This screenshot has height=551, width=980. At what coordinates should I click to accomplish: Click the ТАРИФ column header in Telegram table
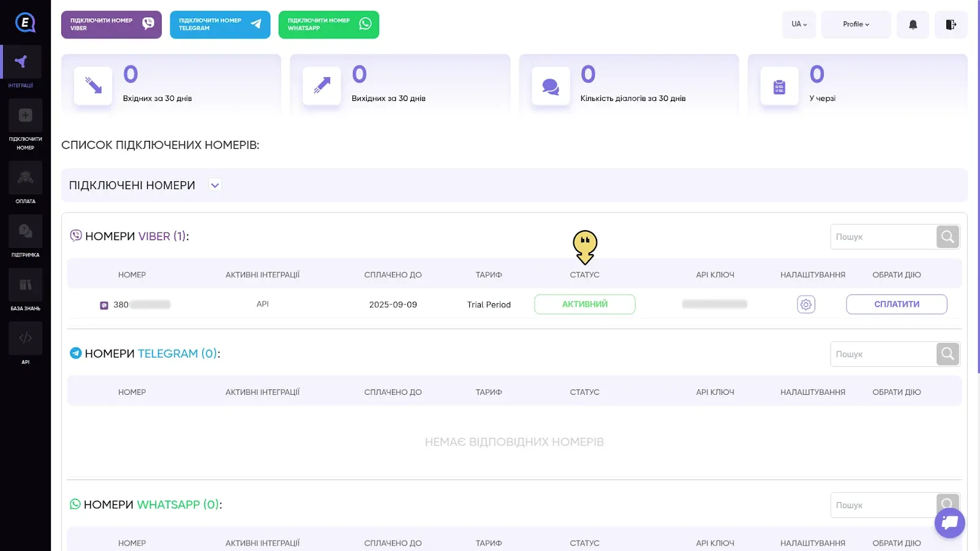coord(489,392)
